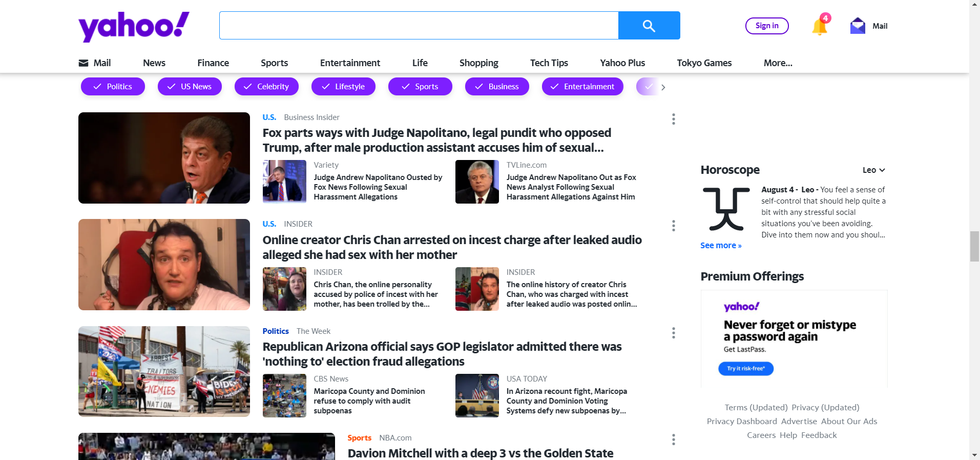Open Yahoo Plus in navigation bar
The width and height of the screenshot is (980, 460).
click(622, 63)
